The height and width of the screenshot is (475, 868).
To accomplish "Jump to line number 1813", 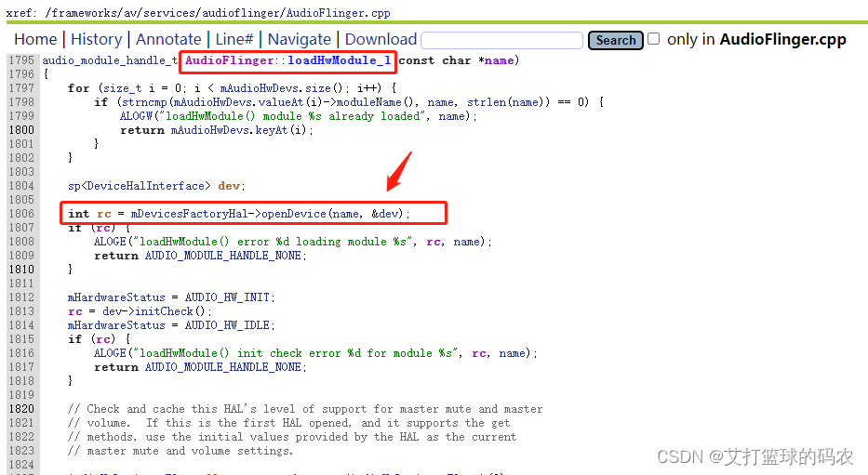I will (x=21, y=311).
